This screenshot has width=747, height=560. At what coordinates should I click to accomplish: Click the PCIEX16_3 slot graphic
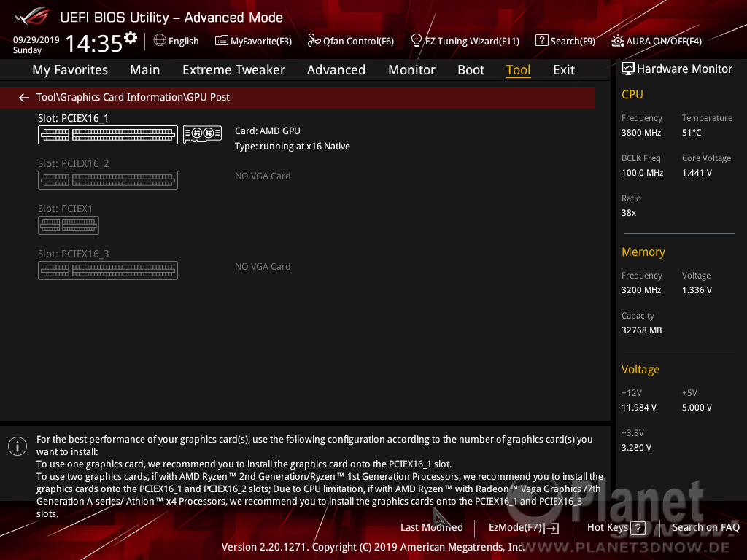pos(108,271)
